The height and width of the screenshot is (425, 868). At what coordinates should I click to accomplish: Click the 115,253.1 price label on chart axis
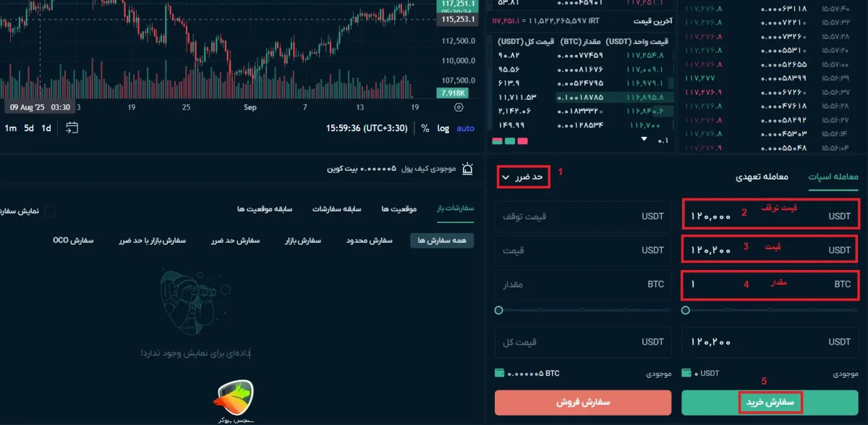click(457, 20)
